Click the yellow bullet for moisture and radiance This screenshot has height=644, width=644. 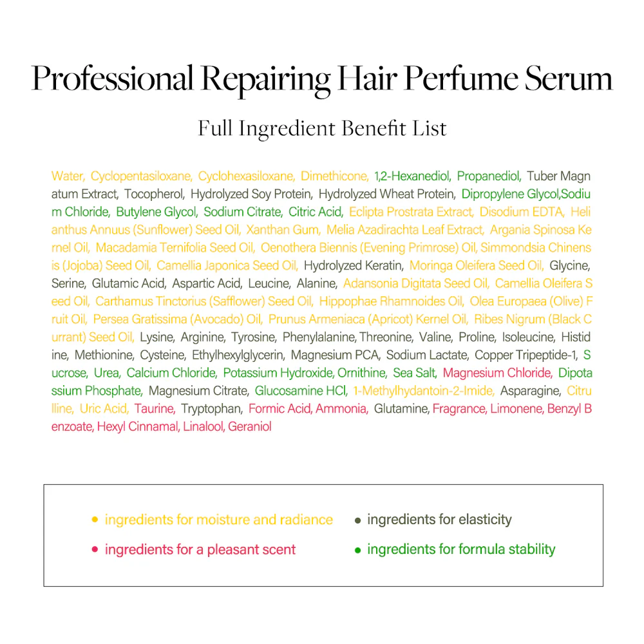[94, 520]
